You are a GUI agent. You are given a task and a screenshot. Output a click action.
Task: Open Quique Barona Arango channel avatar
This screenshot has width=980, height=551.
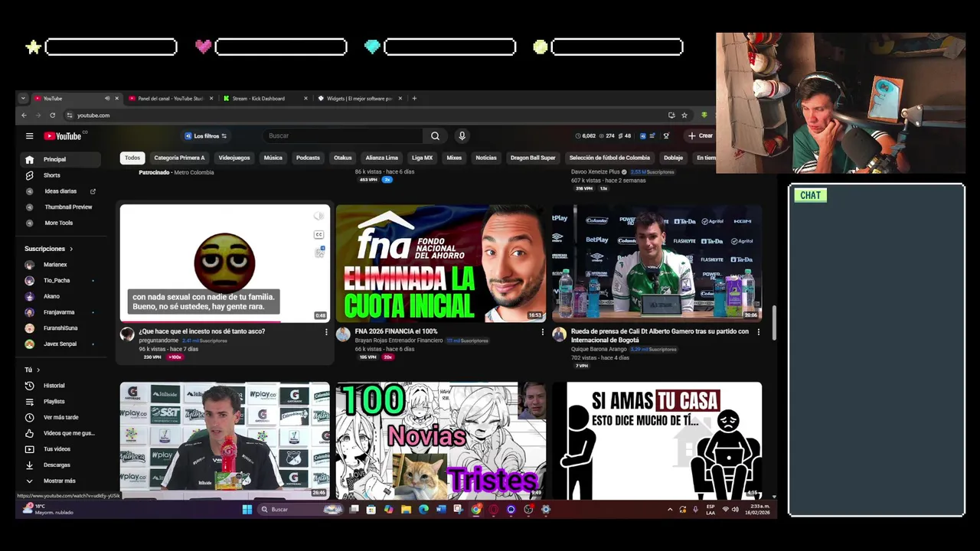[x=560, y=334]
